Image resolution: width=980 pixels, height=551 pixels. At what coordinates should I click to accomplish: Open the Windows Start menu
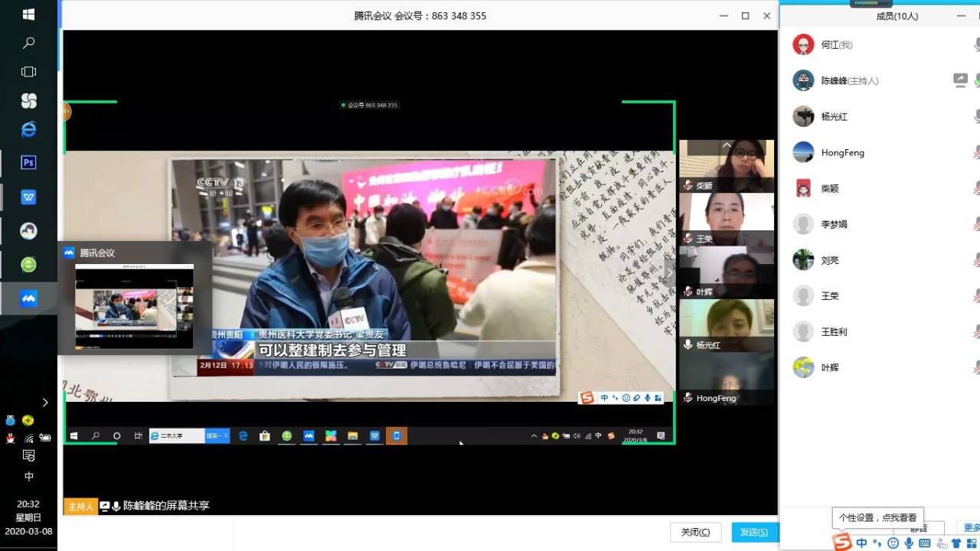[28, 15]
